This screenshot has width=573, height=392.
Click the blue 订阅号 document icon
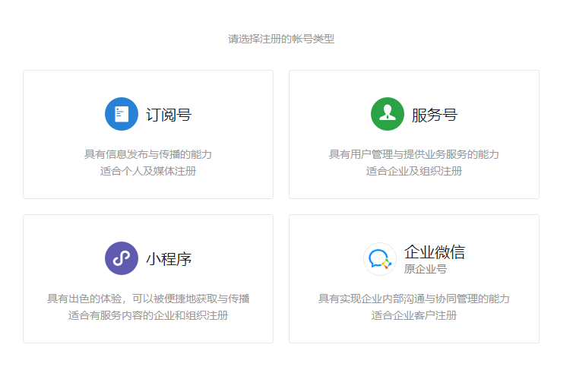click(122, 114)
